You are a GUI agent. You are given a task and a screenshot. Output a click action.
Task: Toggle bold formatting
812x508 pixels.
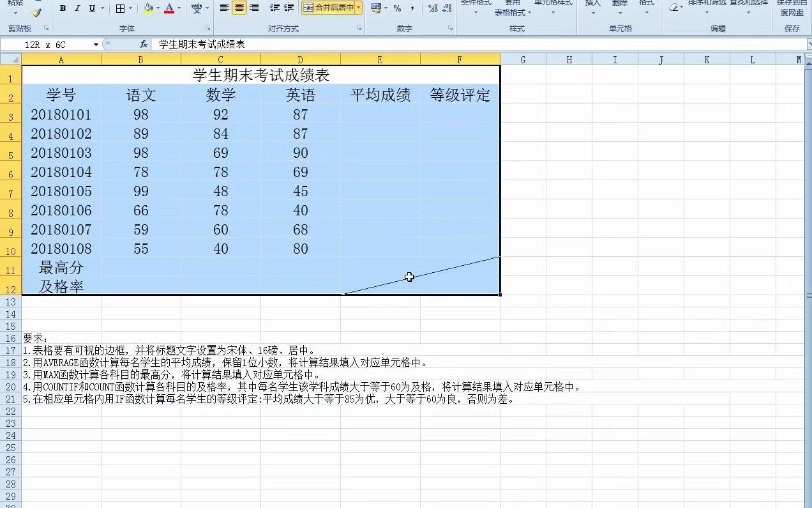pyautogui.click(x=63, y=8)
